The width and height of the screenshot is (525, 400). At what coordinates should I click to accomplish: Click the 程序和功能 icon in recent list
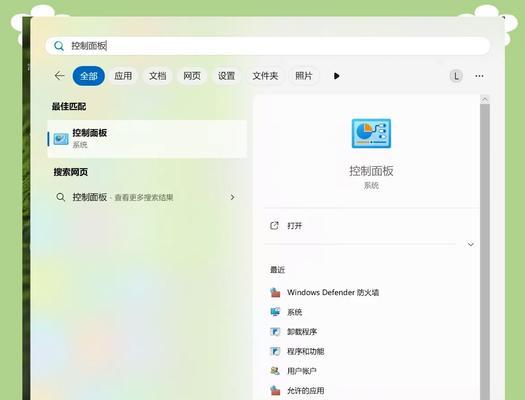(275, 351)
